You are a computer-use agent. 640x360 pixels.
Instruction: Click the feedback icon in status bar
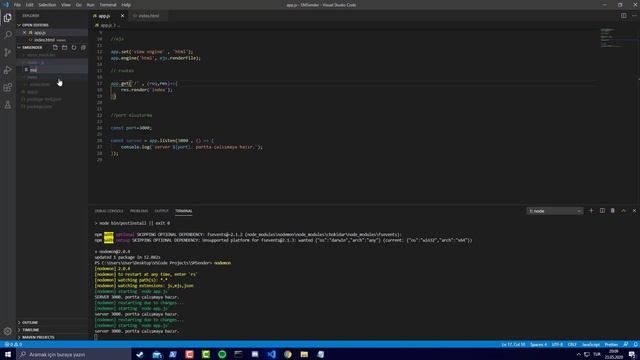pos(626,344)
